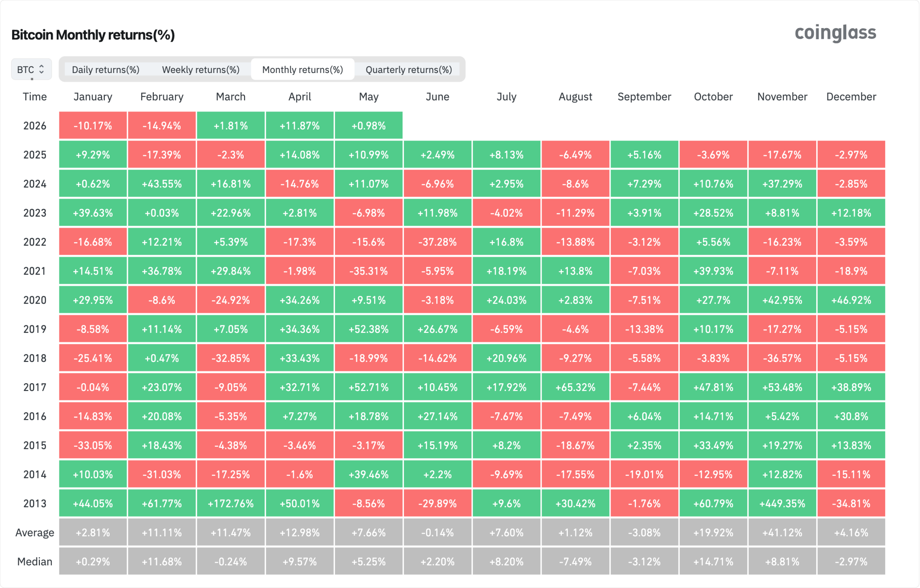Click the +14.71% October median cell
Screen dimensions: 920x588
coord(713,561)
